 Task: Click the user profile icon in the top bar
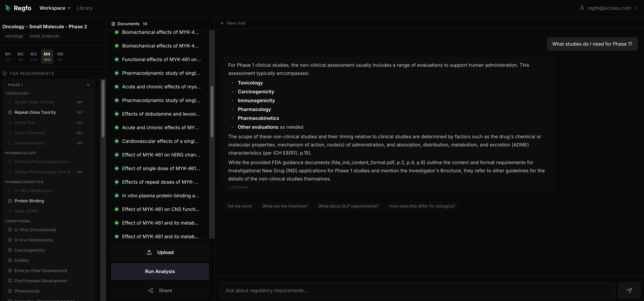[582, 8]
